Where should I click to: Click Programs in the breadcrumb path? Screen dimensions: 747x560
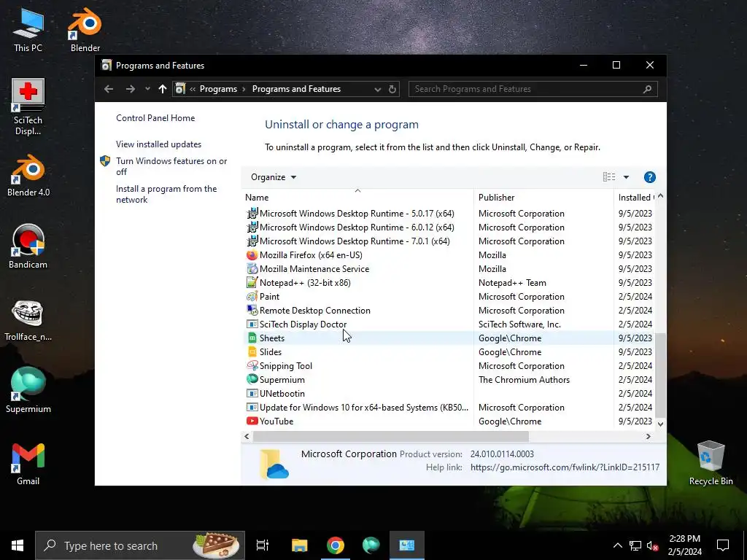click(x=218, y=89)
